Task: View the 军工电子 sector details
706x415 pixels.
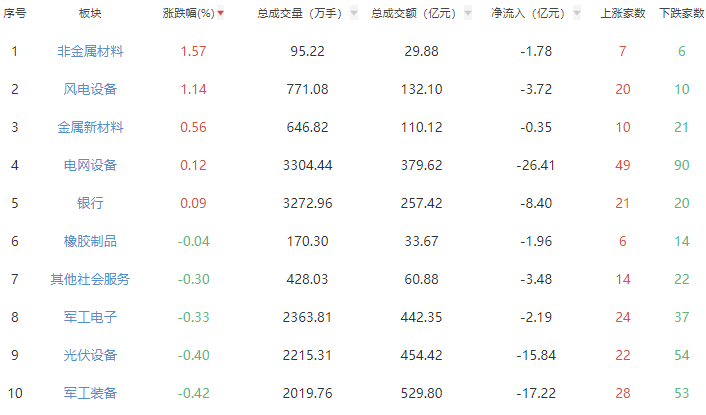Action: pyautogui.click(x=90, y=317)
